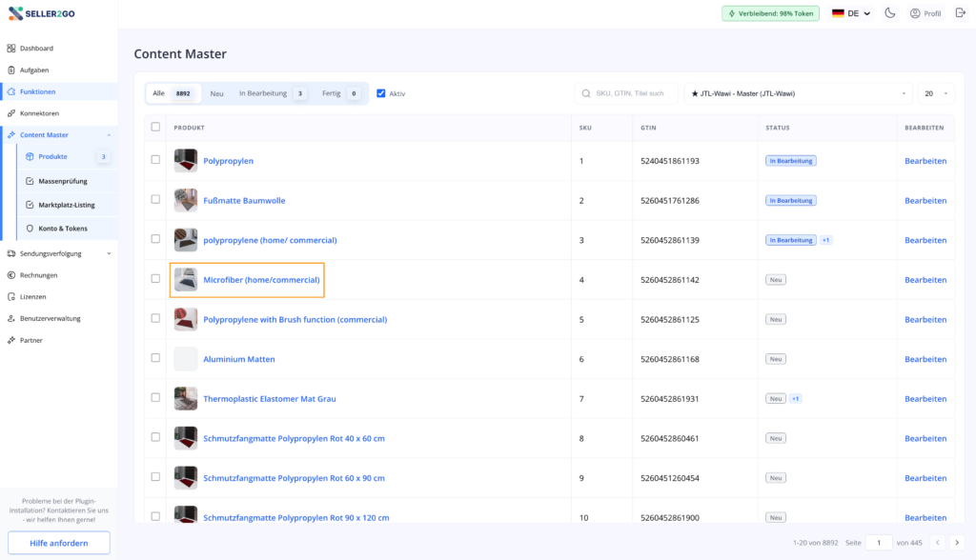Screen dimensions: 976x560
Task: Check the Microfiber (home/commercial) row checkbox
Action: pyautogui.click(x=155, y=278)
